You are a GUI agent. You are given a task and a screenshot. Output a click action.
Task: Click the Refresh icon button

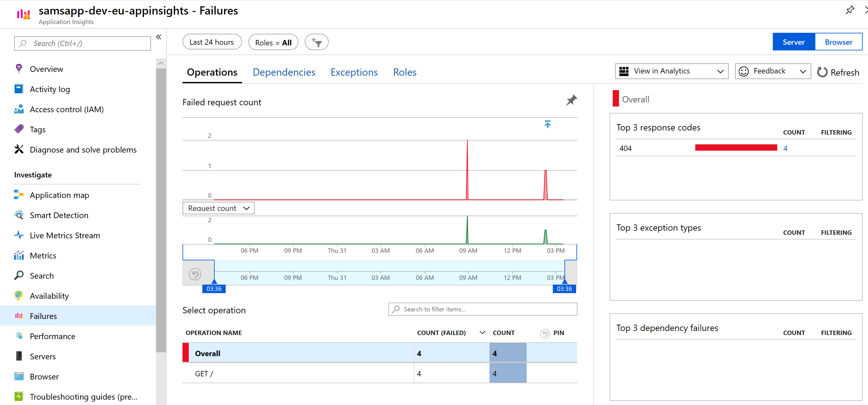(x=822, y=72)
